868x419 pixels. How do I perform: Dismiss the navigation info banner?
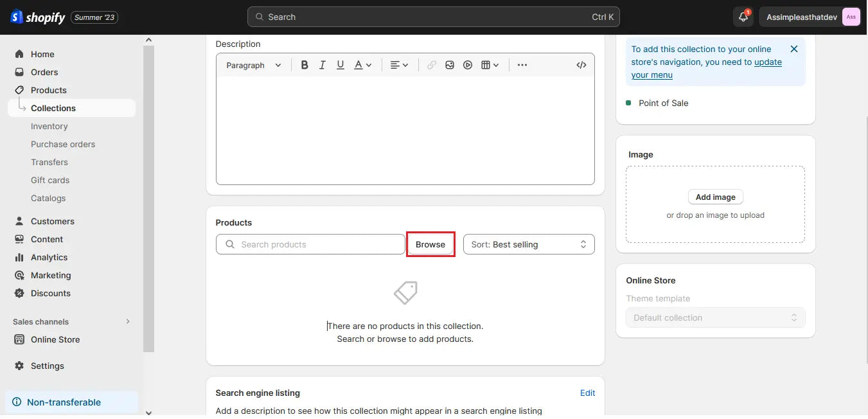793,48
